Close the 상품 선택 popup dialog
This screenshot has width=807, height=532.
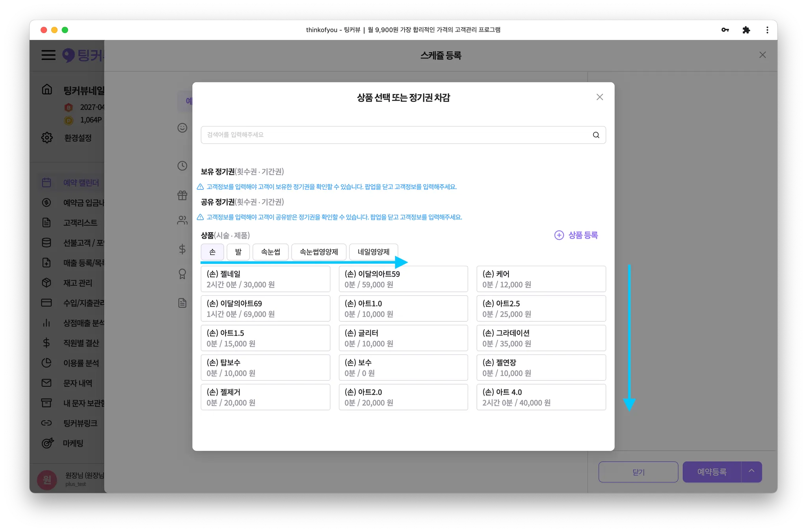tap(599, 97)
